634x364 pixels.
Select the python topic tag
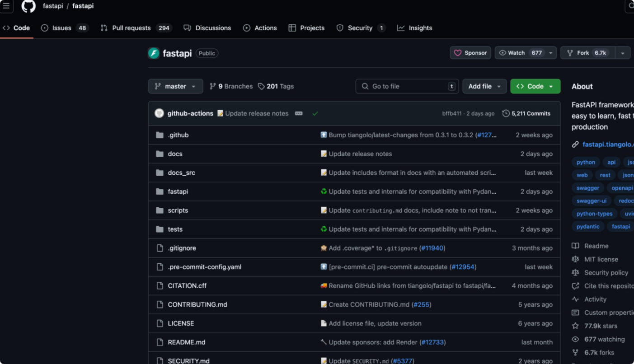586,162
